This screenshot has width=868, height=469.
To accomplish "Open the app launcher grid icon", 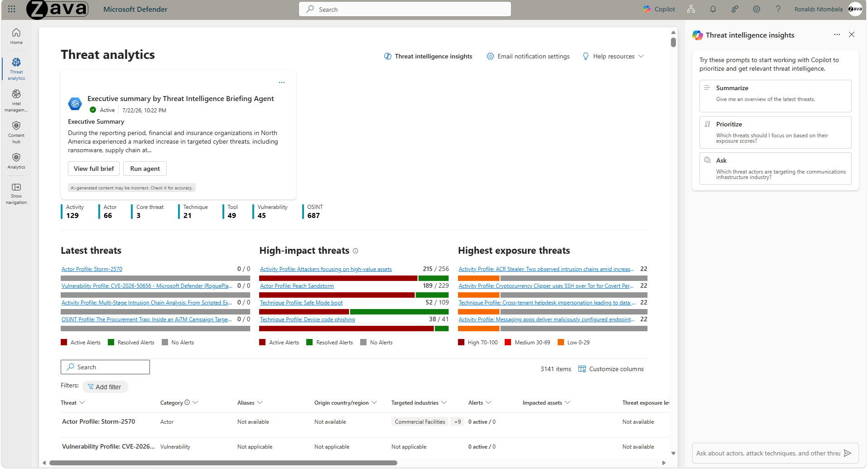I will coord(12,9).
